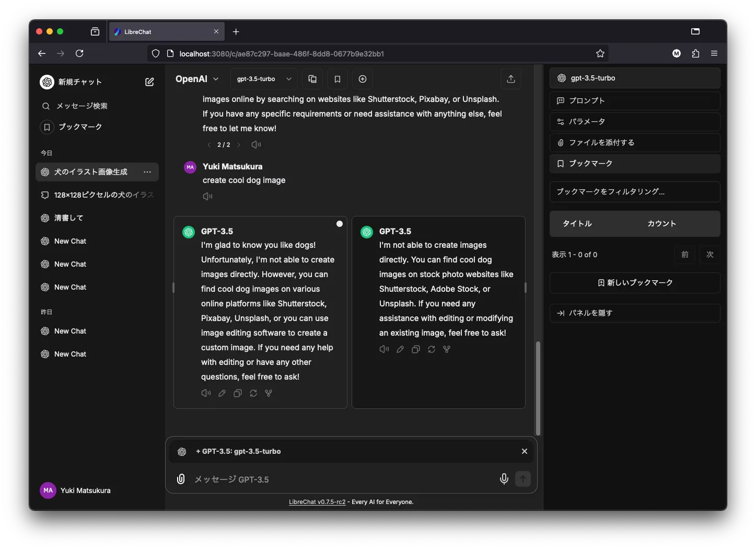Click read-aloud speaker under user message
The image size is (756, 549).
(207, 196)
